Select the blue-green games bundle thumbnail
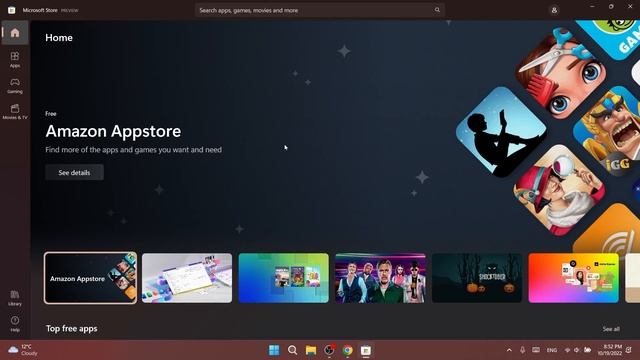 pos(284,278)
